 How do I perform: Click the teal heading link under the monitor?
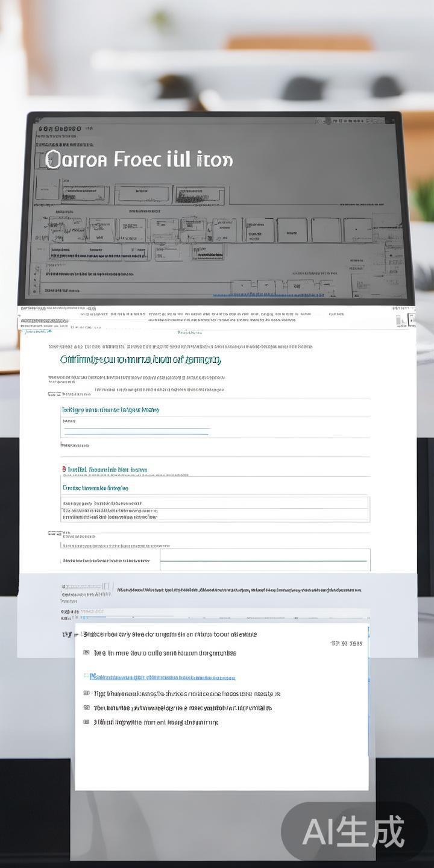coord(140,360)
